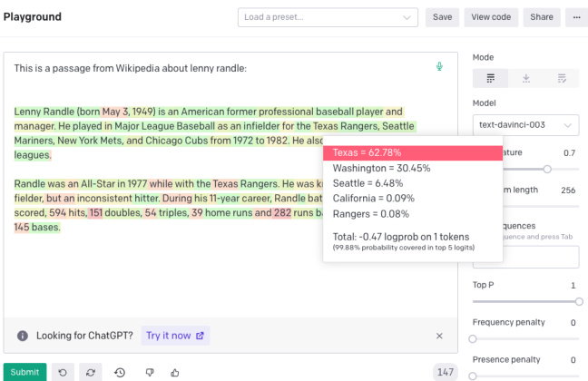This screenshot has width=588, height=381.
Task: Open the three-dots more options menu
Action: [x=575, y=16]
